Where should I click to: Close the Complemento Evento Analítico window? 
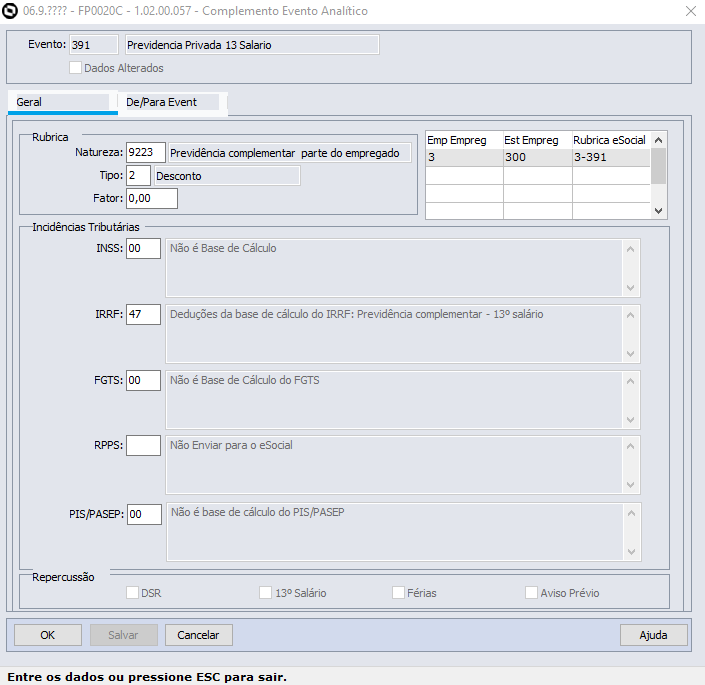point(691,11)
